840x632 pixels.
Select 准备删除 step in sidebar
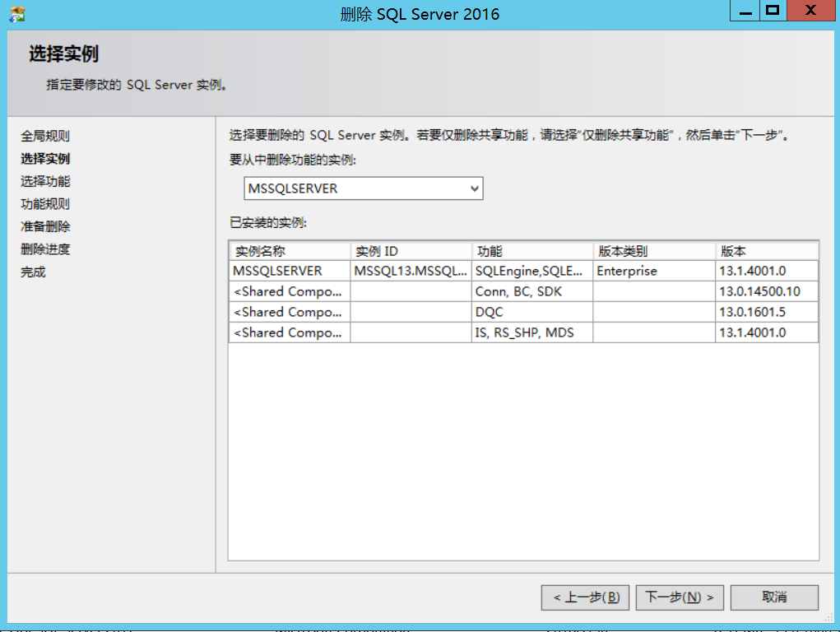45,227
